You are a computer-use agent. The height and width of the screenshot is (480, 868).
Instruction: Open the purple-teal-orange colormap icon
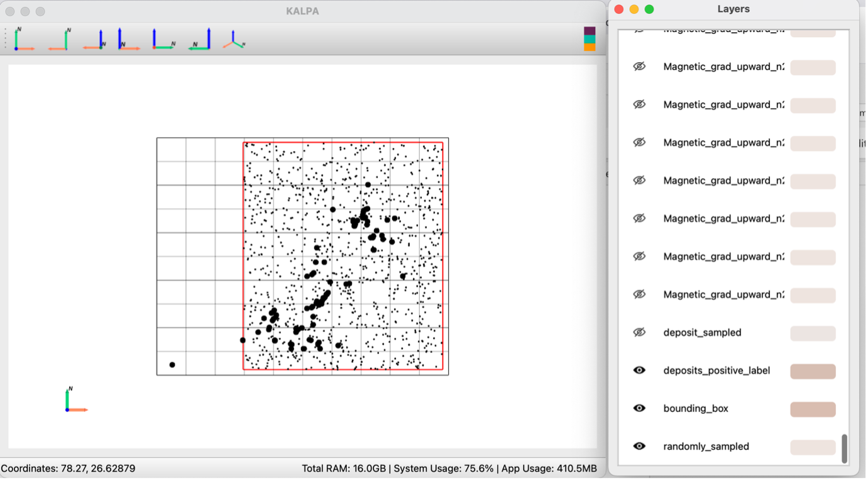(590, 39)
